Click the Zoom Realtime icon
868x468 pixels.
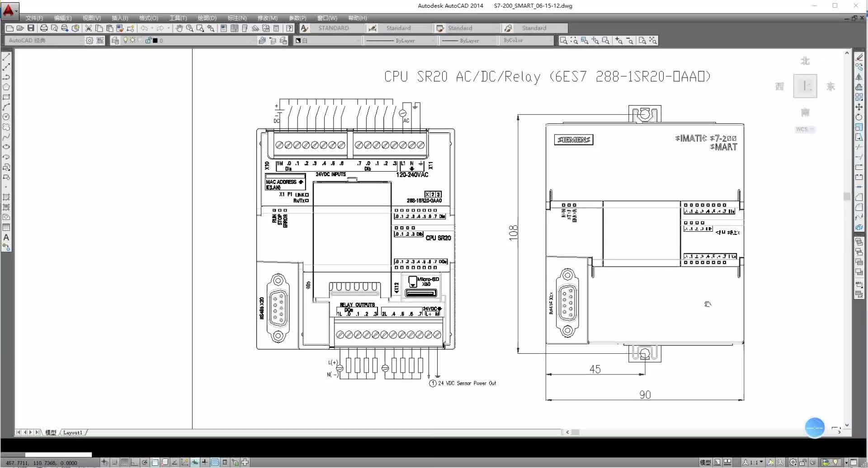pos(190,28)
